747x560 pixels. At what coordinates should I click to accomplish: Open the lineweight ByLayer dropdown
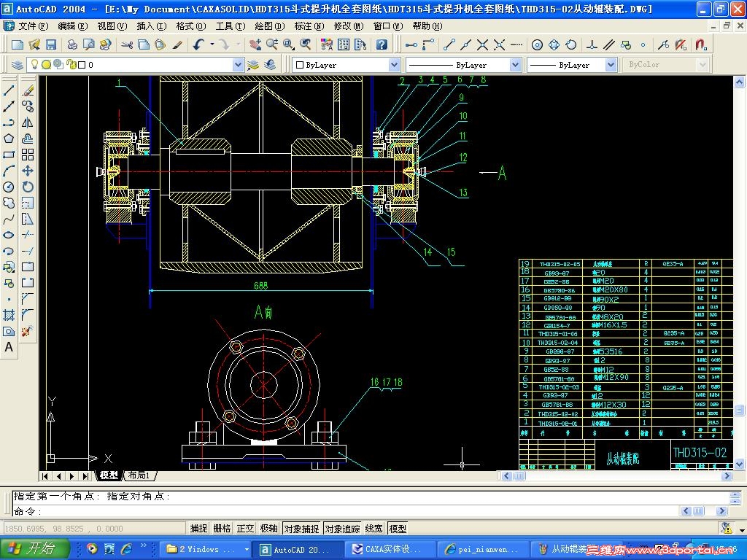(611, 65)
